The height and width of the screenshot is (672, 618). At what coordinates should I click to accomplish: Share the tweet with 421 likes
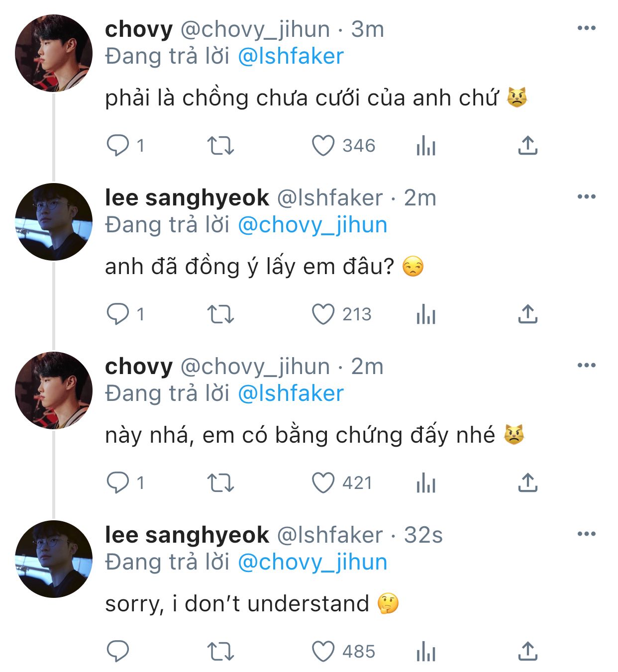click(x=527, y=483)
